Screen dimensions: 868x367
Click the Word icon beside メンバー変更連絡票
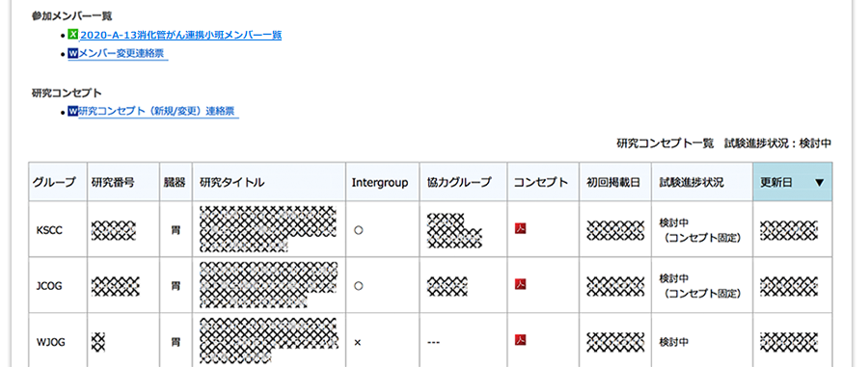click(73, 54)
